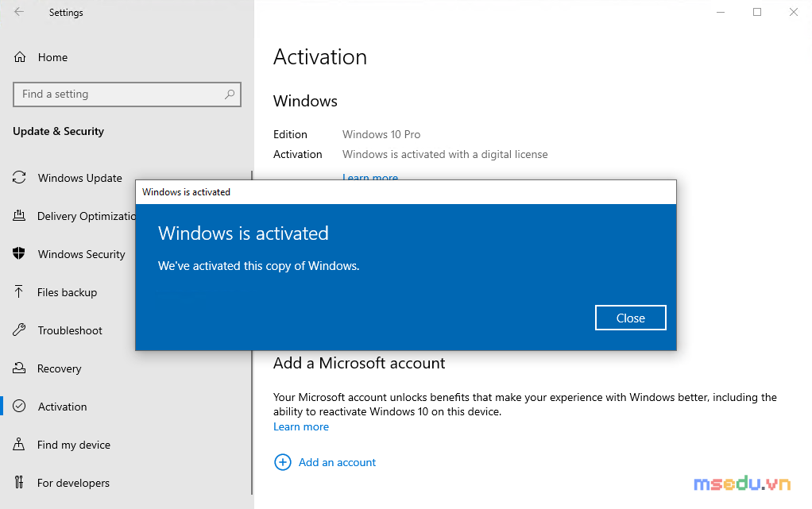This screenshot has width=812, height=509.
Task: Open Find my device settings
Action: pos(74,445)
